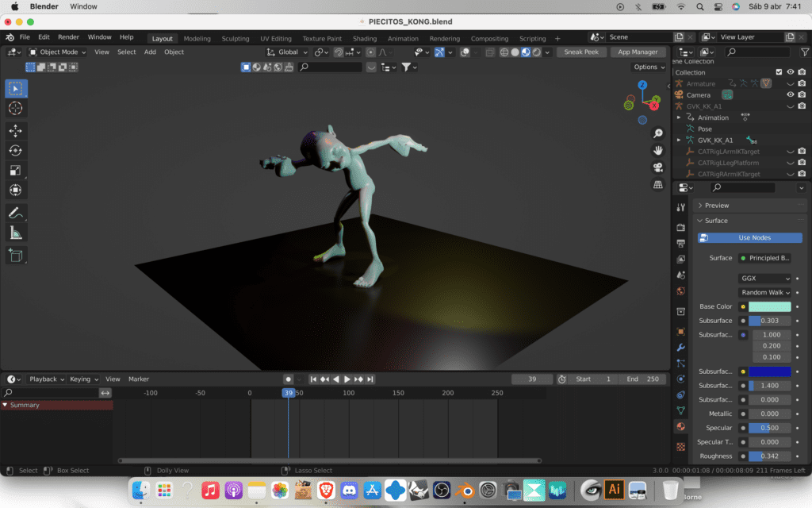Select the Cursor tool in left toolbar
Image resolution: width=812 pixels, height=508 pixels.
16,108
